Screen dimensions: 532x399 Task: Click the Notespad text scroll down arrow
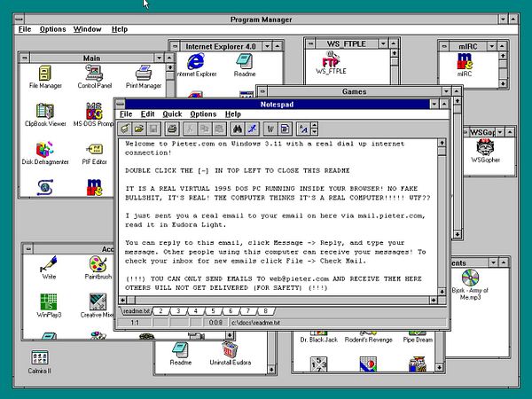[x=442, y=292]
